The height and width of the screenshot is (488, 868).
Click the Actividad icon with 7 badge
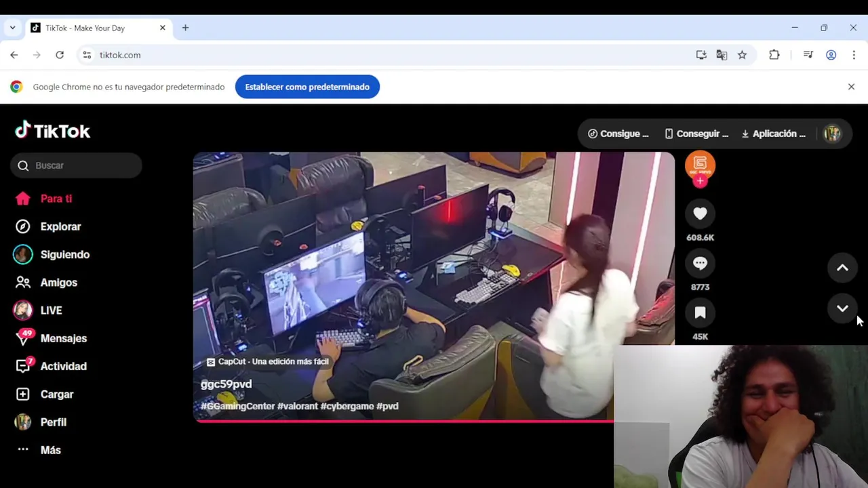coord(24,365)
